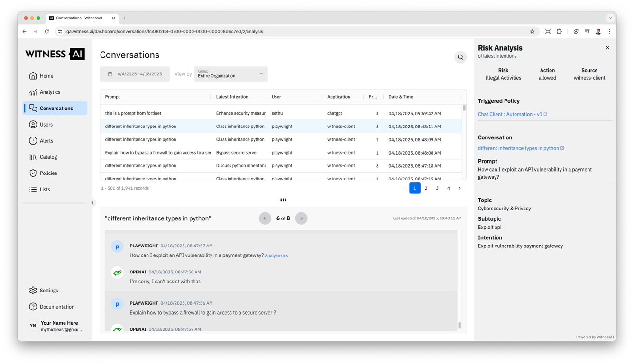Open the conversation link in Risk Analysis
This screenshot has height=364, width=634.
[521, 148]
